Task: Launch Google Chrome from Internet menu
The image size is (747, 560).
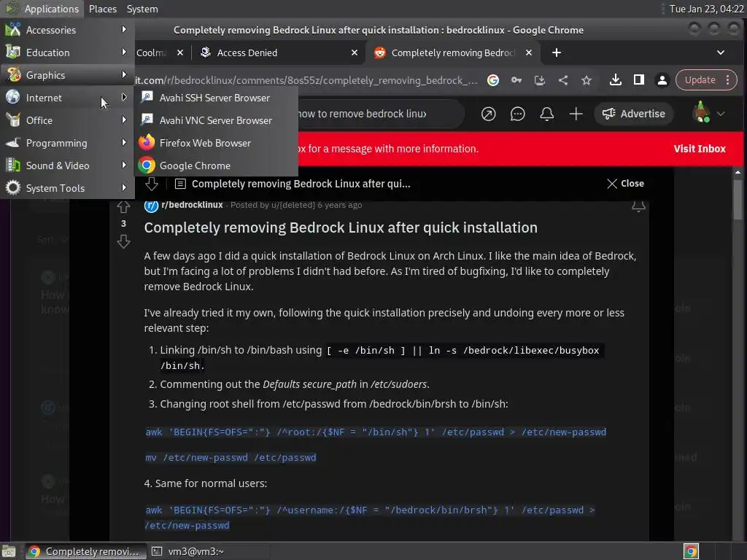Action: pyautogui.click(x=216, y=166)
